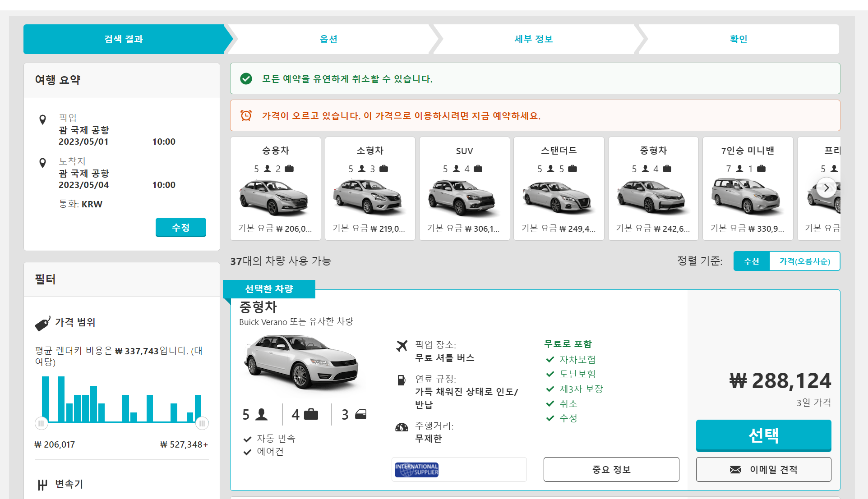The image size is (868, 499).
Task: Click the mileage speedometer icon
Action: pos(402,427)
